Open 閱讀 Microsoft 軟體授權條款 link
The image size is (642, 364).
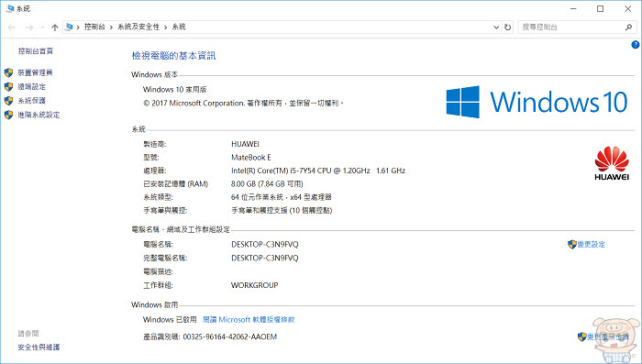(249, 320)
